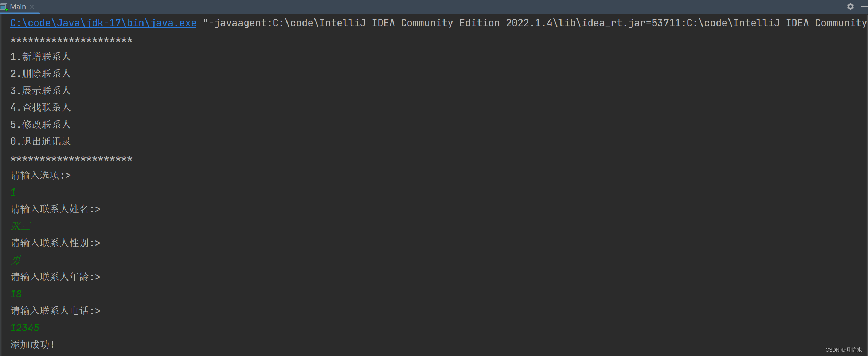The height and width of the screenshot is (356, 868).
Task: Open the java.exe path link
Action: point(103,23)
